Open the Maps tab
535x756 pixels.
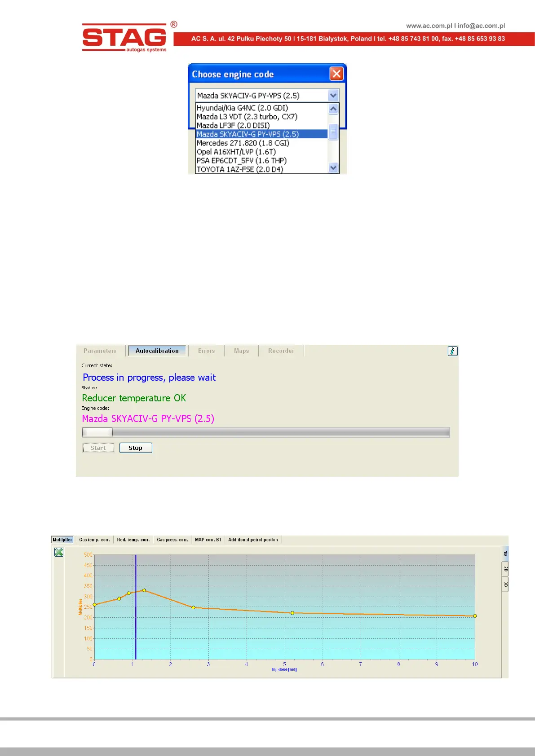pyautogui.click(x=241, y=351)
